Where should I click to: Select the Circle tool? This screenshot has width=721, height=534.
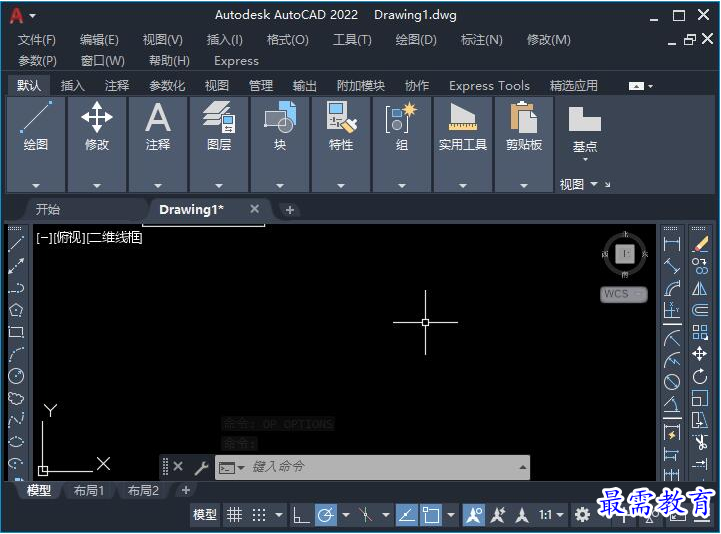pyautogui.click(x=16, y=376)
